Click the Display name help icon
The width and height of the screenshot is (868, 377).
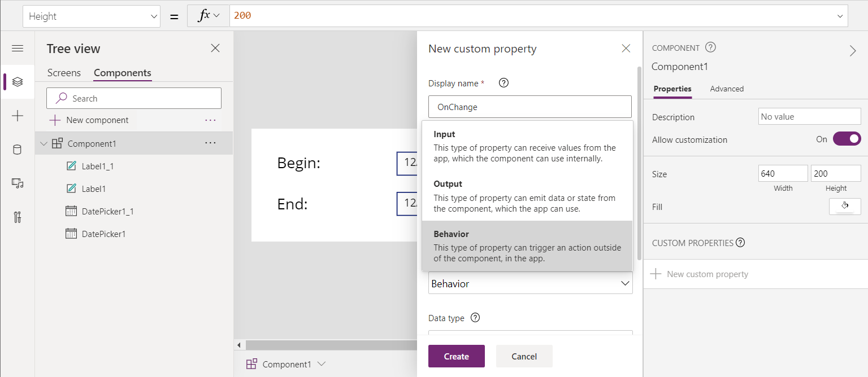[x=504, y=84]
